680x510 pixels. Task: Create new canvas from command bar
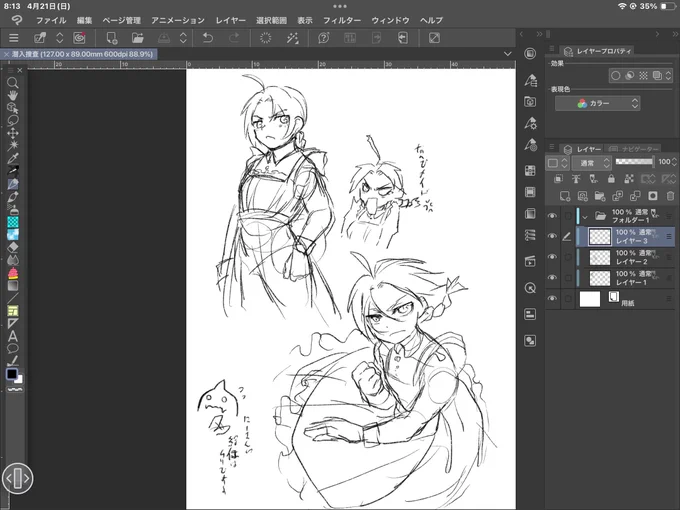click(x=112, y=38)
